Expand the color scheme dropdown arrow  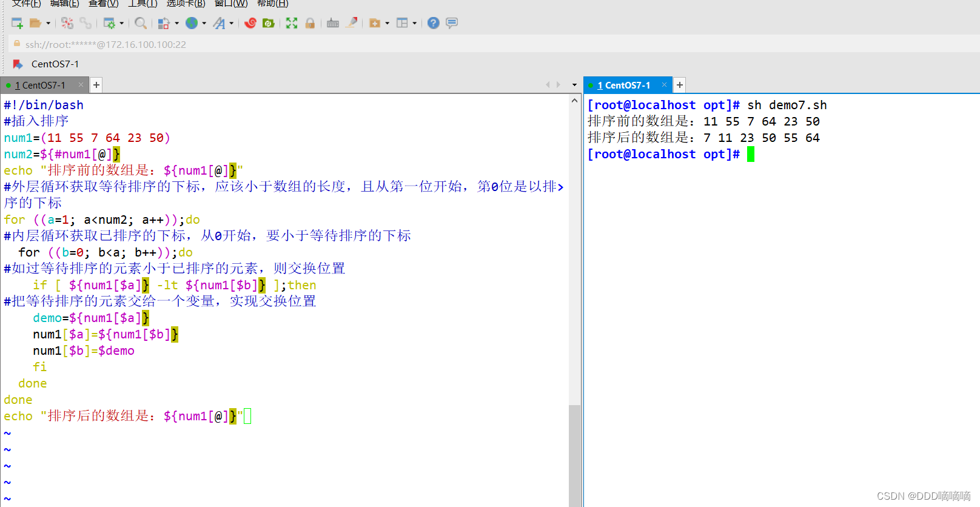[x=176, y=23]
